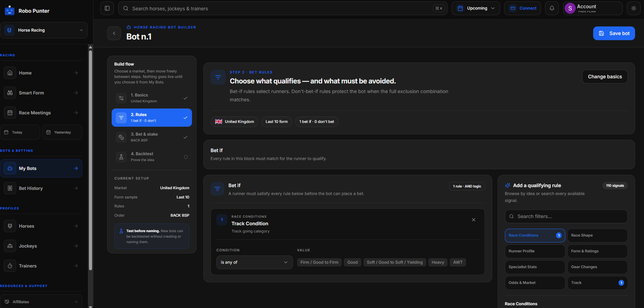Open step 1. Basics

click(152, 98)
